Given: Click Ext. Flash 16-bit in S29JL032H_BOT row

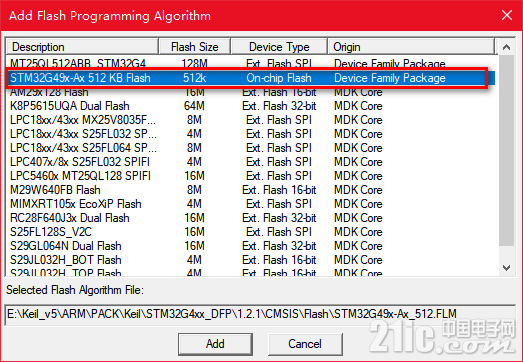Looking at the screenshot, I should coord(279,260).
